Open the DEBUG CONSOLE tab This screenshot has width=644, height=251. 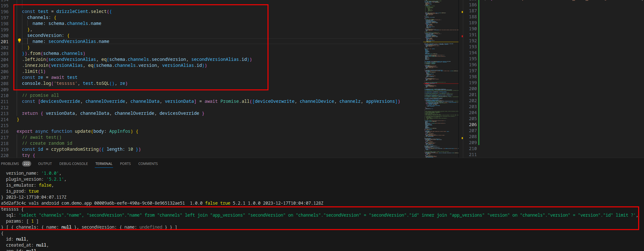[x=74, y=164]
